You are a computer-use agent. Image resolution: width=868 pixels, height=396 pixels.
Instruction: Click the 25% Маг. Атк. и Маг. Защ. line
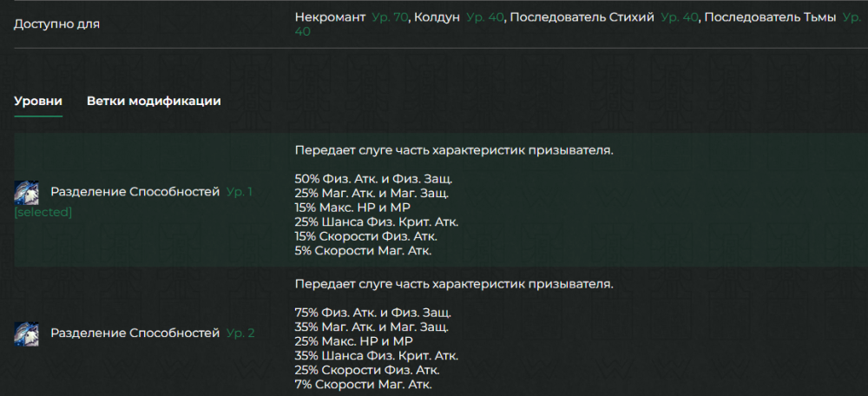[372, 194]
